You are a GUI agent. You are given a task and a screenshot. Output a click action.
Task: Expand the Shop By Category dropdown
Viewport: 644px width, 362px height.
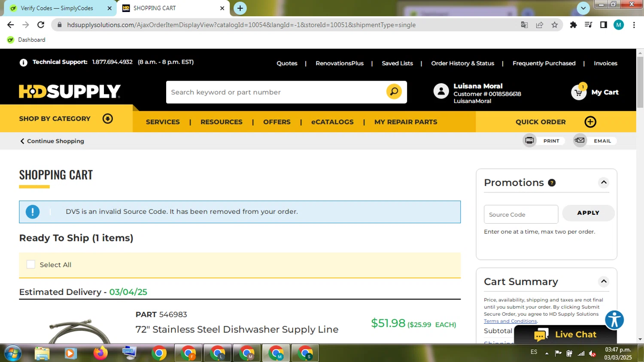pyautogui.click(x=108, y=119)
